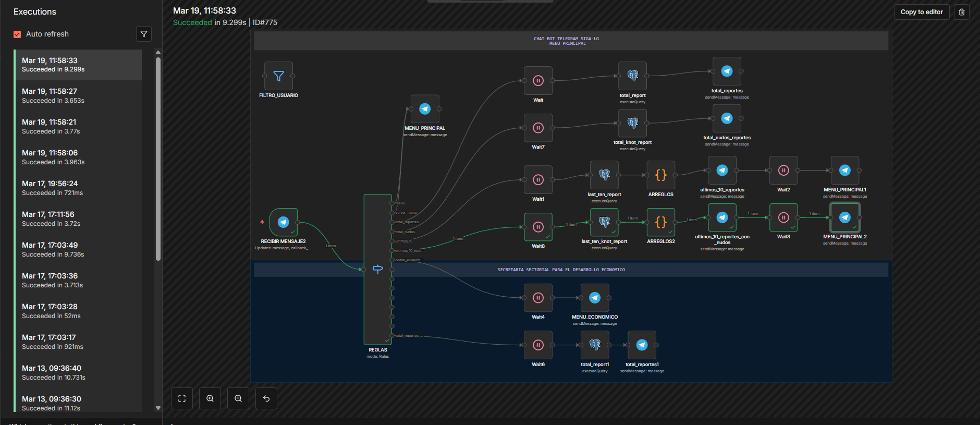This screenshot has width=980, height=425.
Task: Click the REGLAS switch node icon
Action: pyautogui.click(x=378, y=269)
